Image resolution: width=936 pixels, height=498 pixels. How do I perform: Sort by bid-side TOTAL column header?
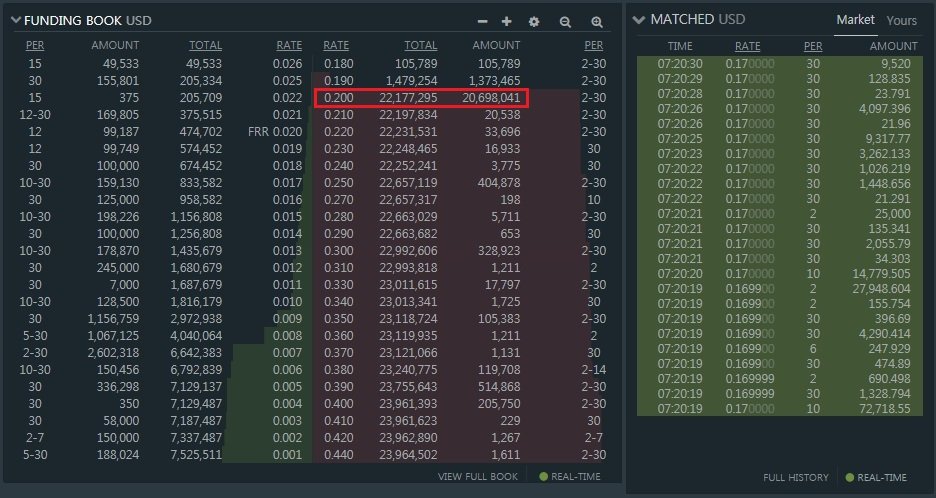205,45
